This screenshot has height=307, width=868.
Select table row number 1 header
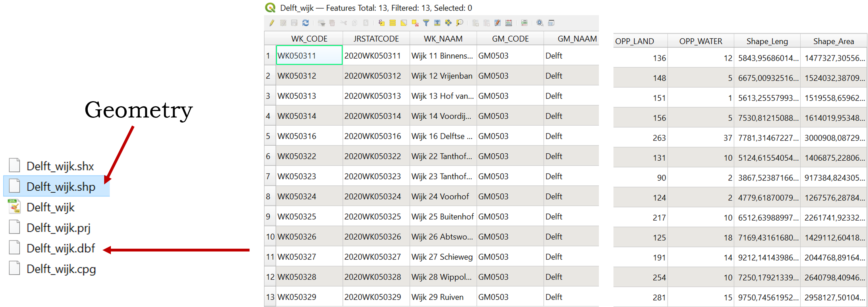click(270, 55)
